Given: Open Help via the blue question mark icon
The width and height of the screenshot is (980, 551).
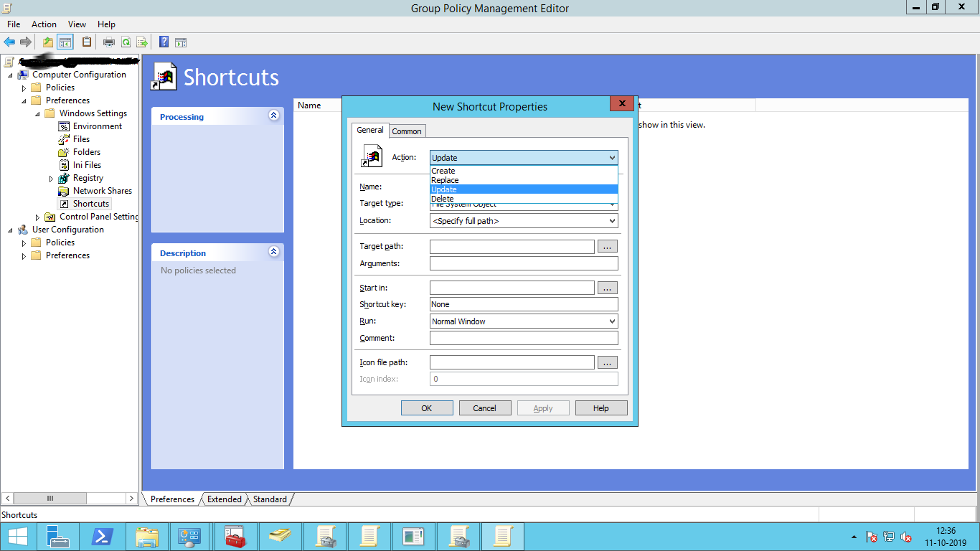Looking at the screenshot, I should click(164, 42).
